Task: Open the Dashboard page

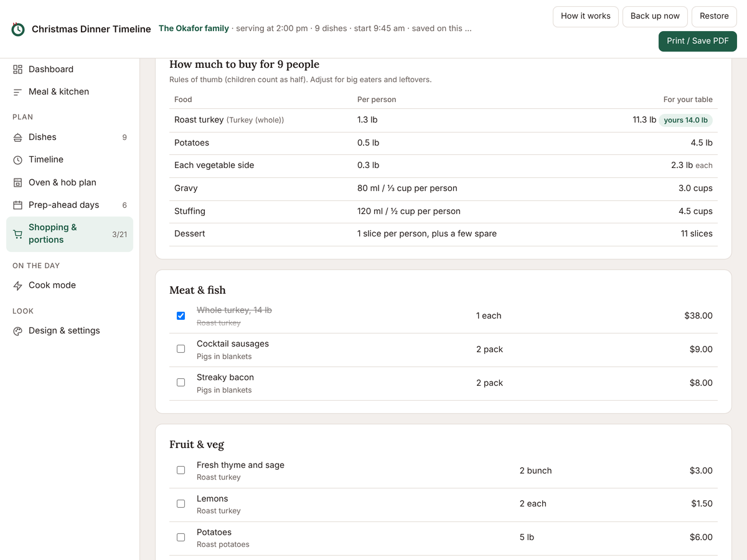Action: [70, 69]
